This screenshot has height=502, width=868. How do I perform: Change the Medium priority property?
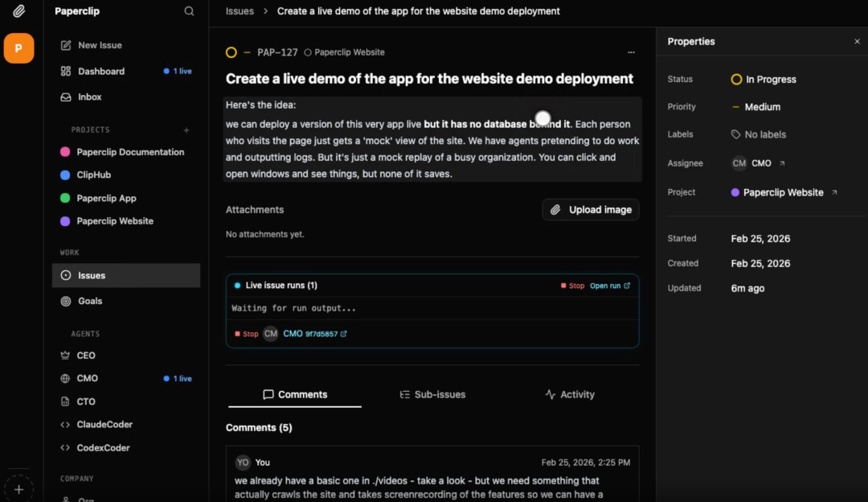point(755,107)
